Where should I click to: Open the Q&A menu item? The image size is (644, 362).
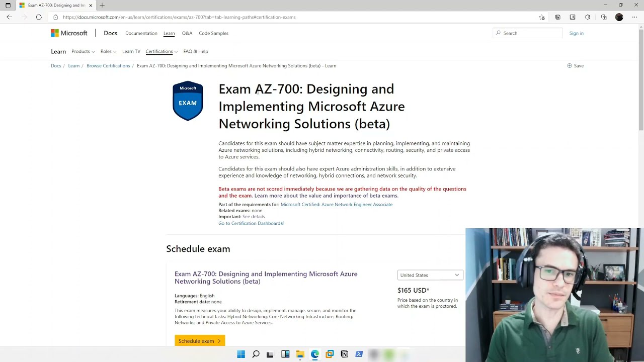click(x=187, y=33)
